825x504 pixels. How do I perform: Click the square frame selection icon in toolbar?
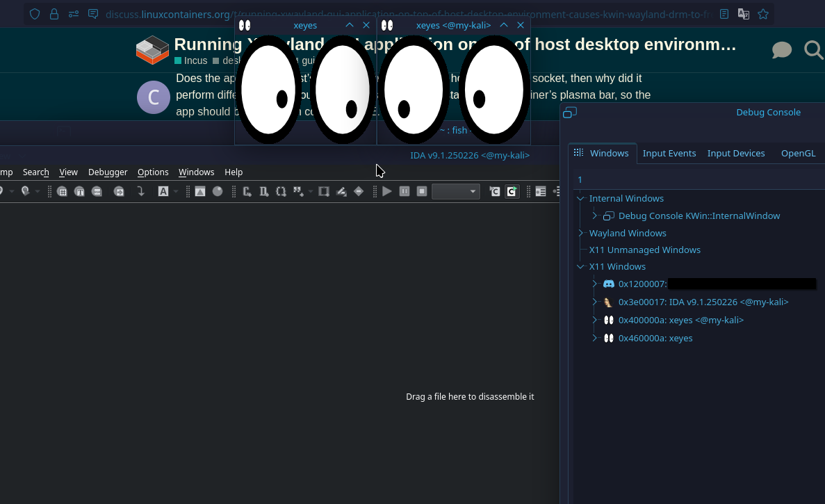tap(324, 191)
